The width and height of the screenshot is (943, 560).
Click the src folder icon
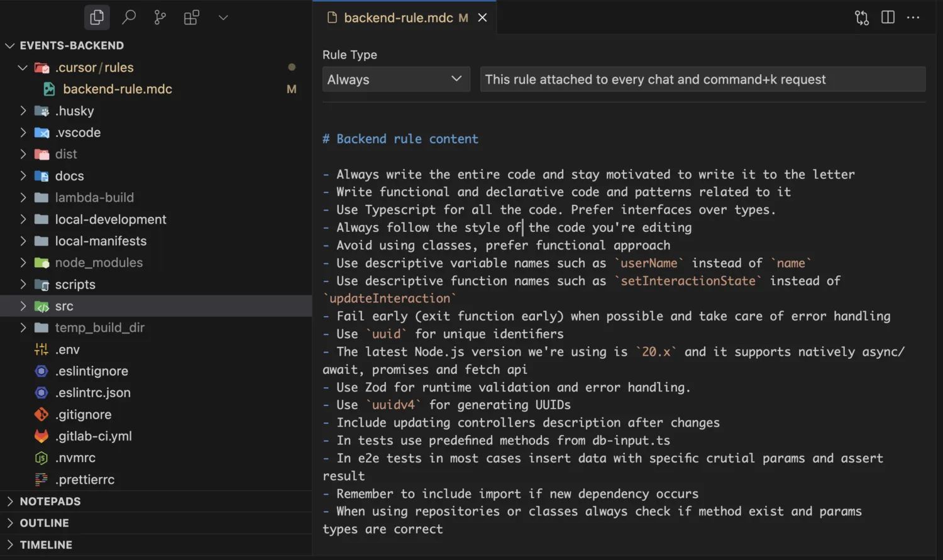[x=41, y=306]
